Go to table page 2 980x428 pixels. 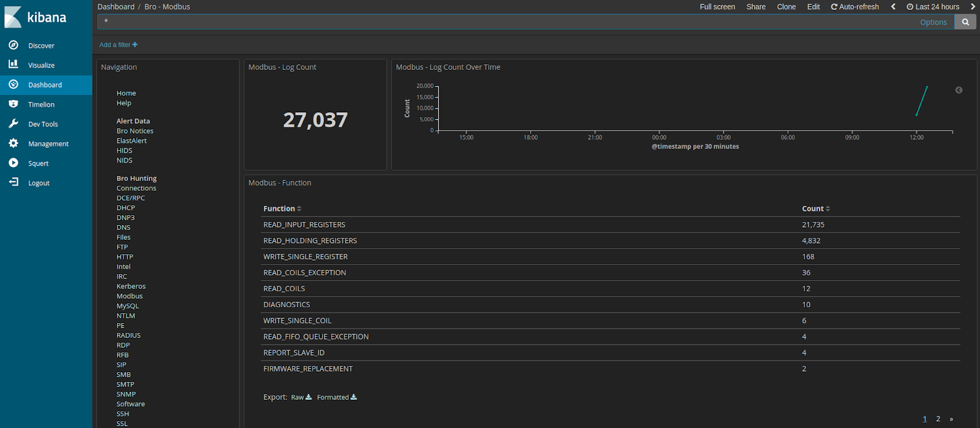pos(938,419)
